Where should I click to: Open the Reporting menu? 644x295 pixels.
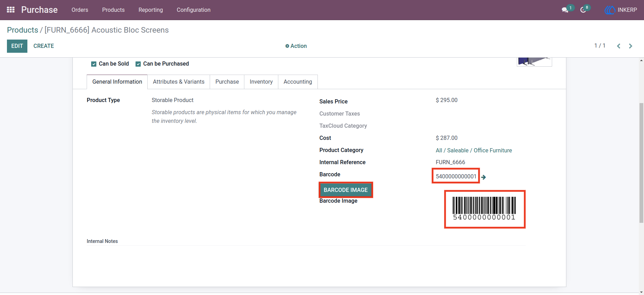click(x=151, y=10)
